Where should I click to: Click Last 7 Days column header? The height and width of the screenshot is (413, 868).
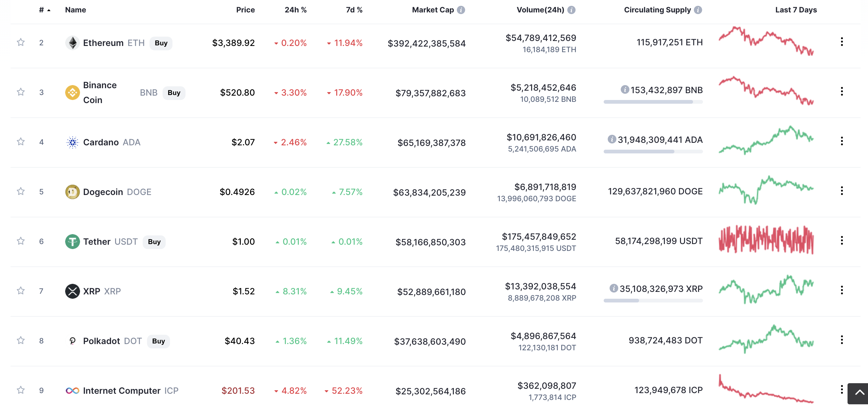(x=796, y=10)
